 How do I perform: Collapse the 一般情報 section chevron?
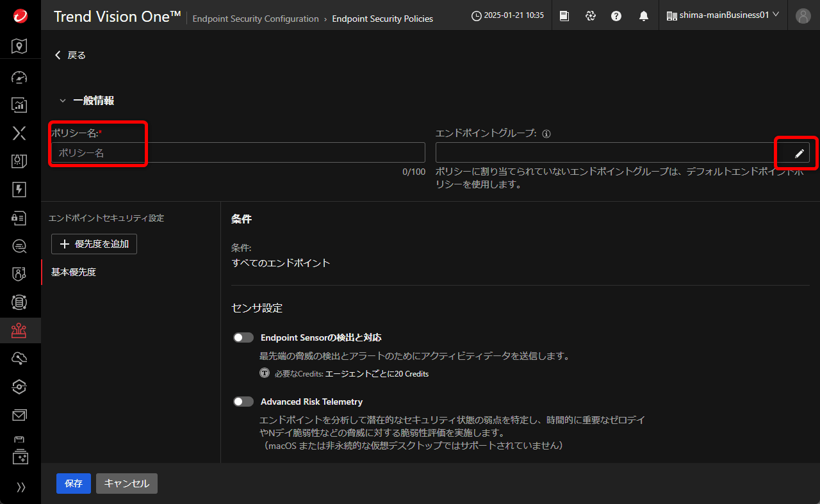pyautogui.click(x=62, y=101)
